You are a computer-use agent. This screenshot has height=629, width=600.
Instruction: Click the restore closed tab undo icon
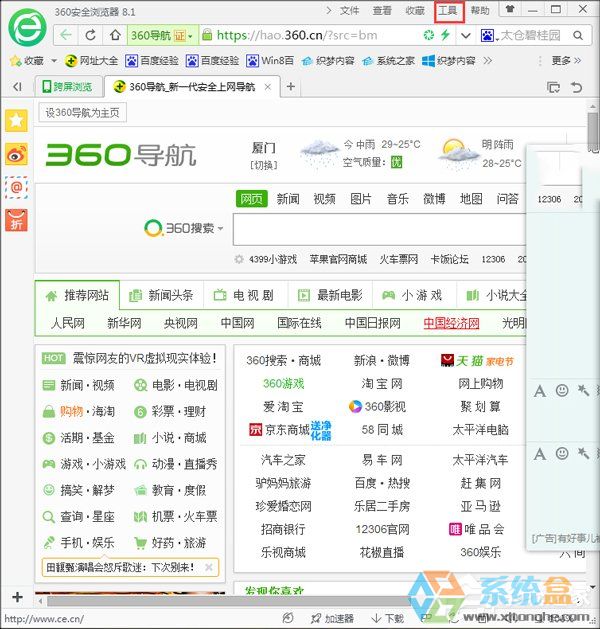(x=576, y=87)
